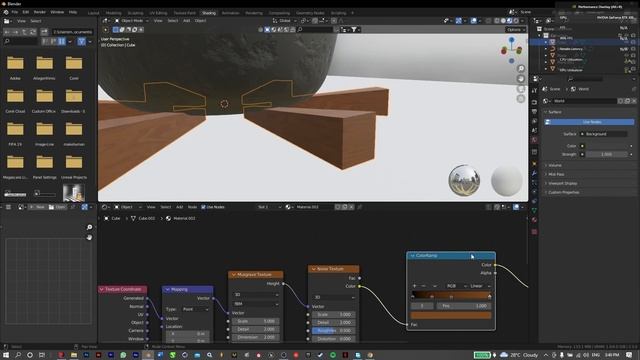The height and width of the screenshot is (360, 640).
Task: Toggle the Use Nodes checkbox in the node editor
Action: pos(203,207)
